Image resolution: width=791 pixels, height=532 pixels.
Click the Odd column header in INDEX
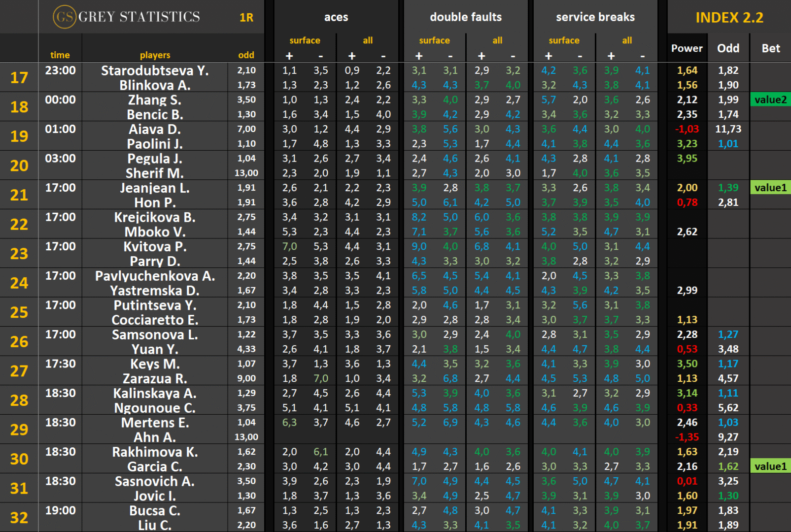(728, 48)
